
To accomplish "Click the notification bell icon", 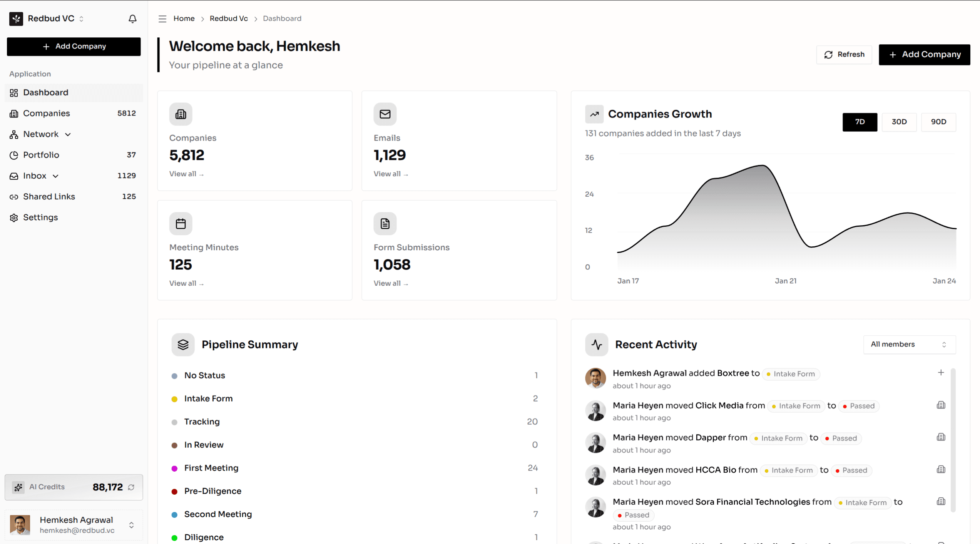I will 132,18.
